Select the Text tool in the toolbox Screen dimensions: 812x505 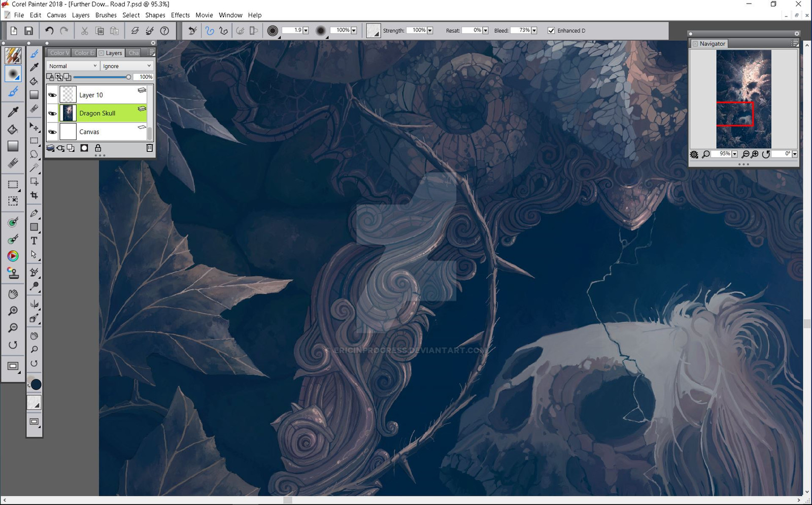point(34,241)
